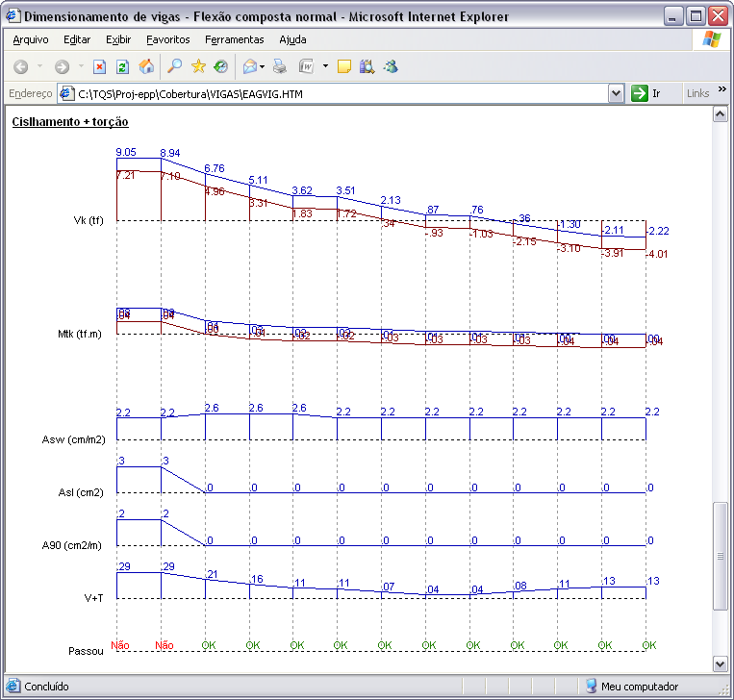
Task: Show browsing History panel icon
Action: point(221,66)
